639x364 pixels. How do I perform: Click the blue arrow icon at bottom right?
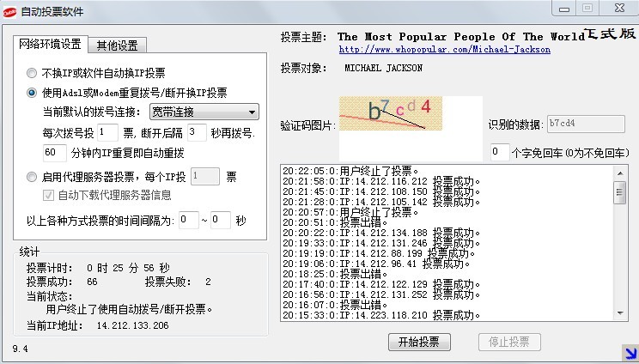[x=628, y=351]
